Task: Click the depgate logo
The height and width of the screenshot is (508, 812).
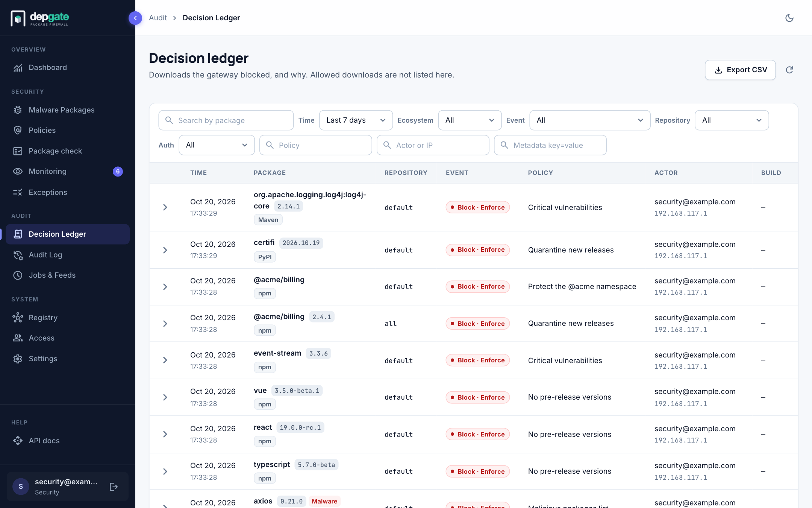Action: pyautogui.click(x=40, y=18)
